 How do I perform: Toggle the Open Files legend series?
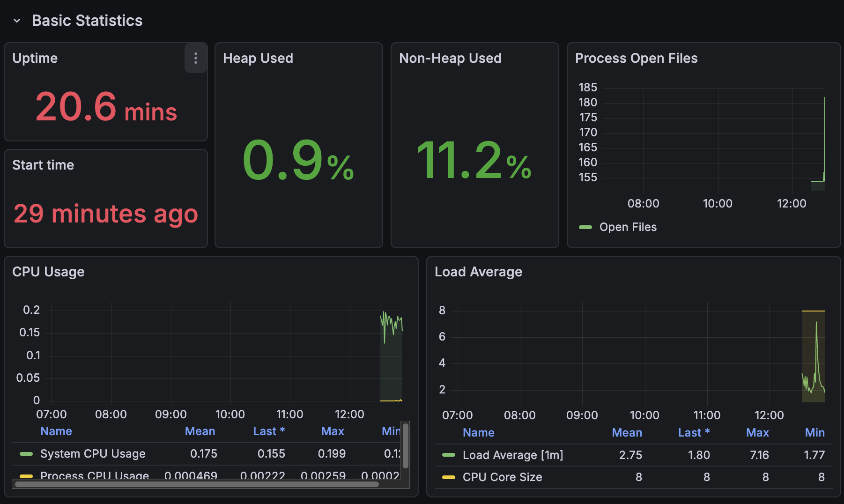coord(628,227)
